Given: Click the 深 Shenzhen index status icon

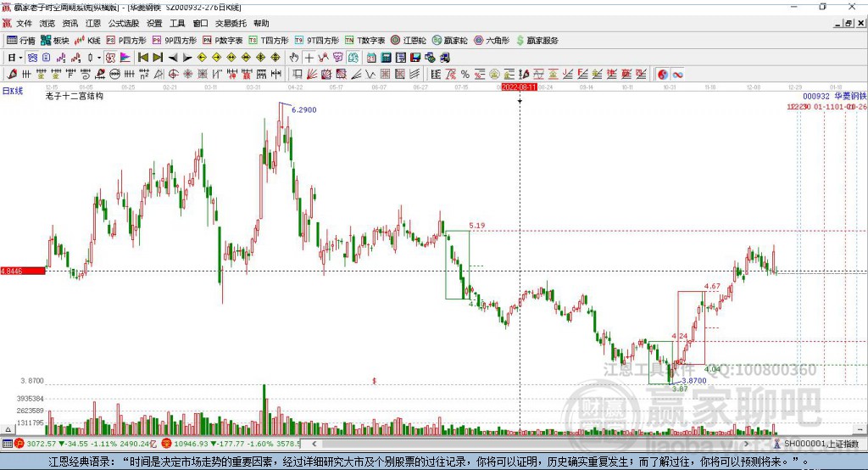Looking at the screenshot, I should 166,444.
